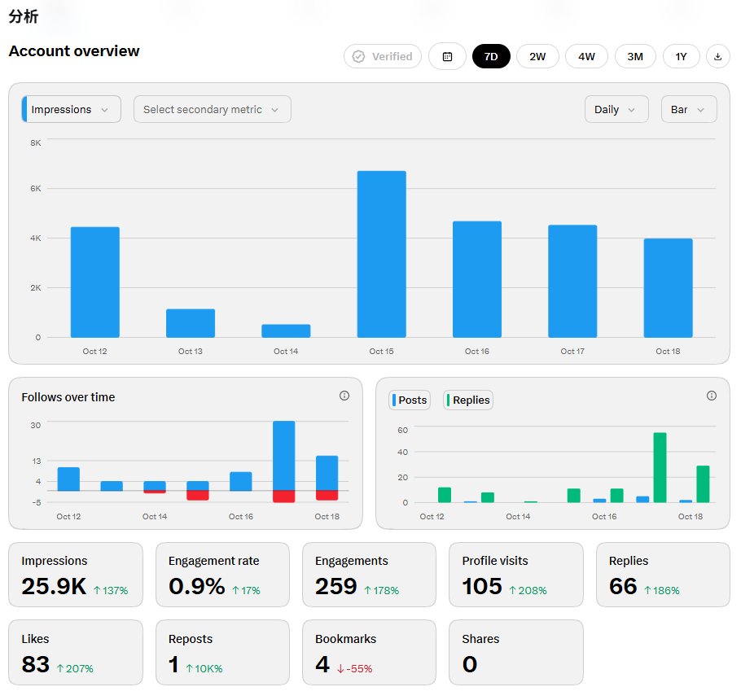Change the Daily interval dropdown
This screenshot has width=741, height=700.
[x=616, y=110]
